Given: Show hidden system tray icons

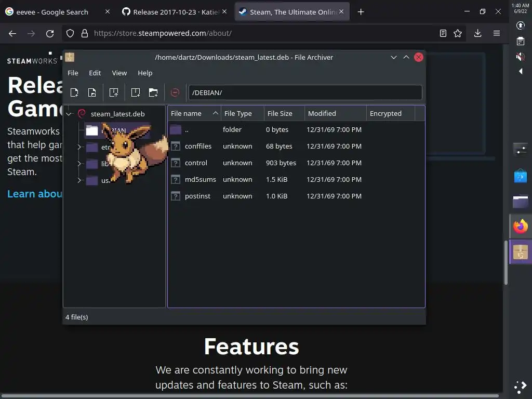Looking at the screenshot, I should [x=521, y=71].
